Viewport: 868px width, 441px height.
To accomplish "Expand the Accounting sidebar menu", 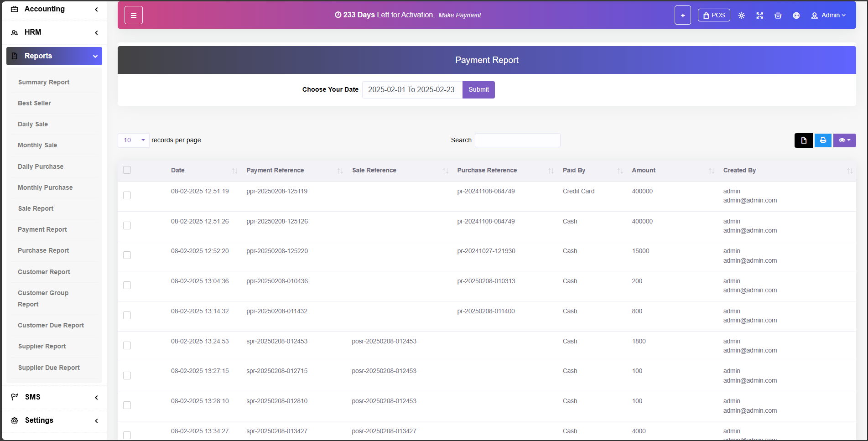I will point(54,9).
